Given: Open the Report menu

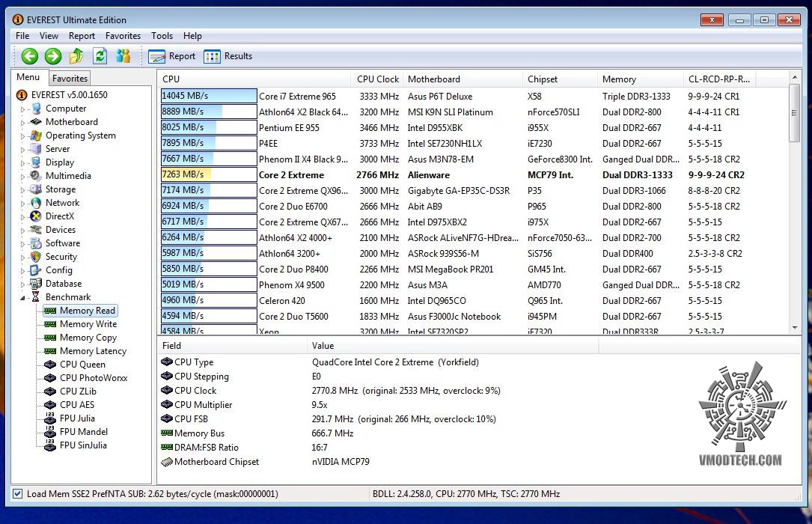Looking at the screenshot, I should tap(82, 36).
